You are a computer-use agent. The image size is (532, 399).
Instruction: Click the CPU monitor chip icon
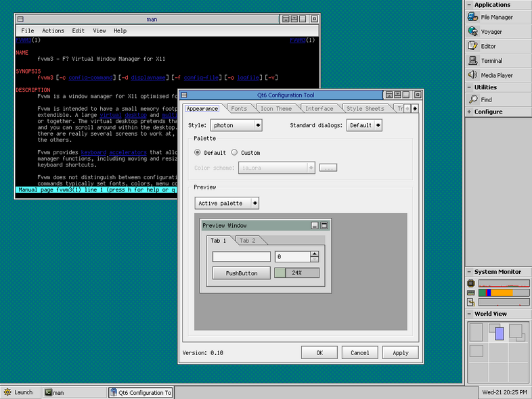pos(471,283)
